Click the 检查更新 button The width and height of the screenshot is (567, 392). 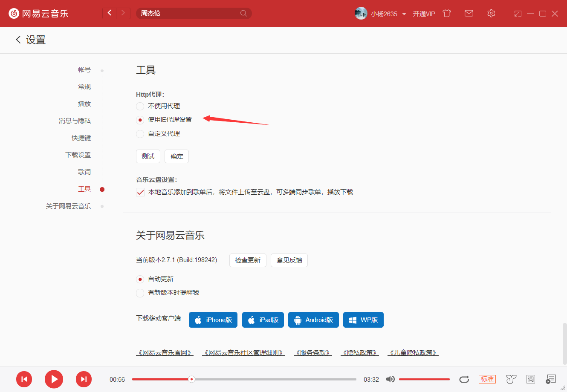click(x=248, y=260)
